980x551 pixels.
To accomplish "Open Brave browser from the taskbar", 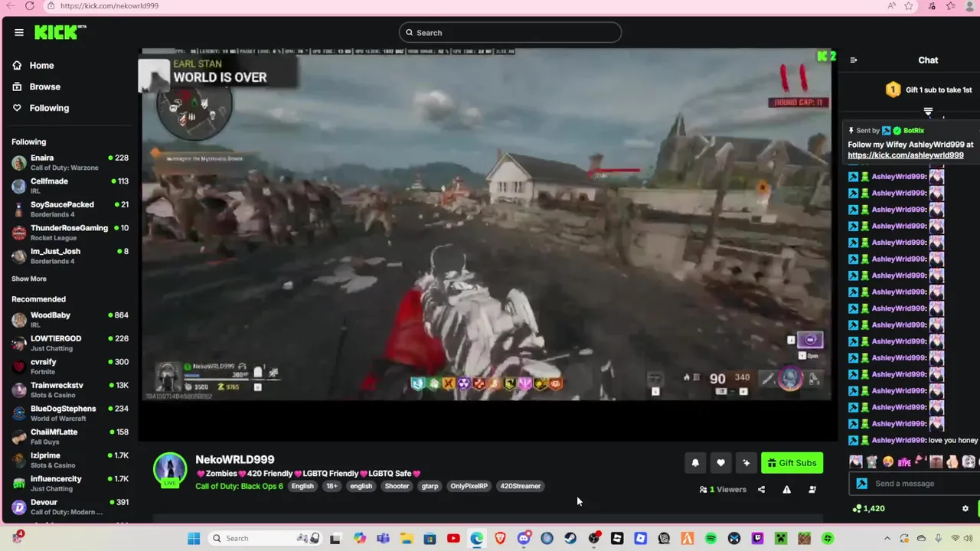I will tap(500, 538).
